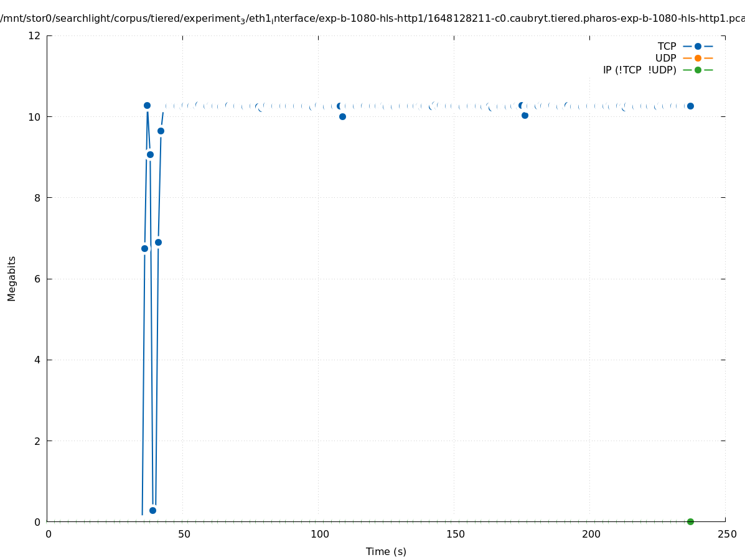
Task: Click the green IP legend marker
Action: tap(698, 70)
